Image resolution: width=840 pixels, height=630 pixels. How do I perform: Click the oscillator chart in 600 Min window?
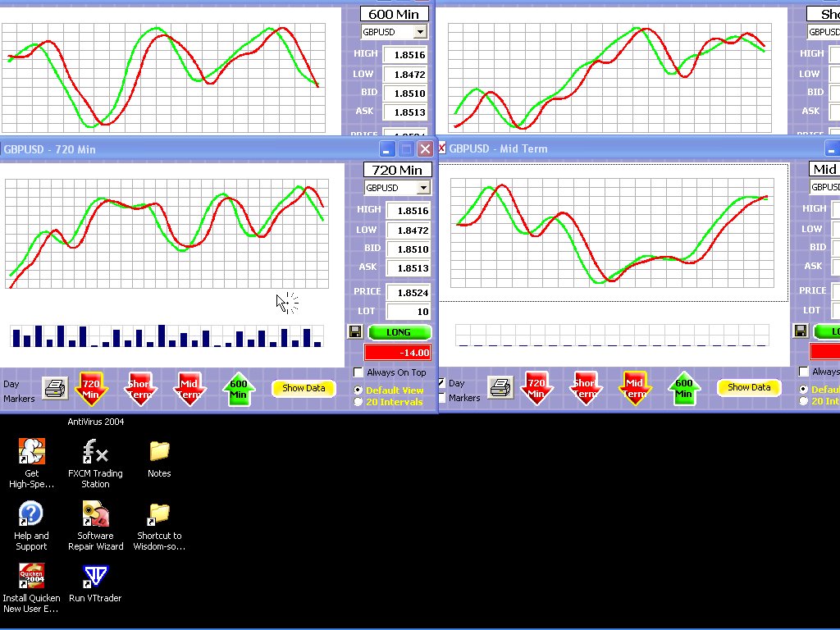tap(163, 78)
